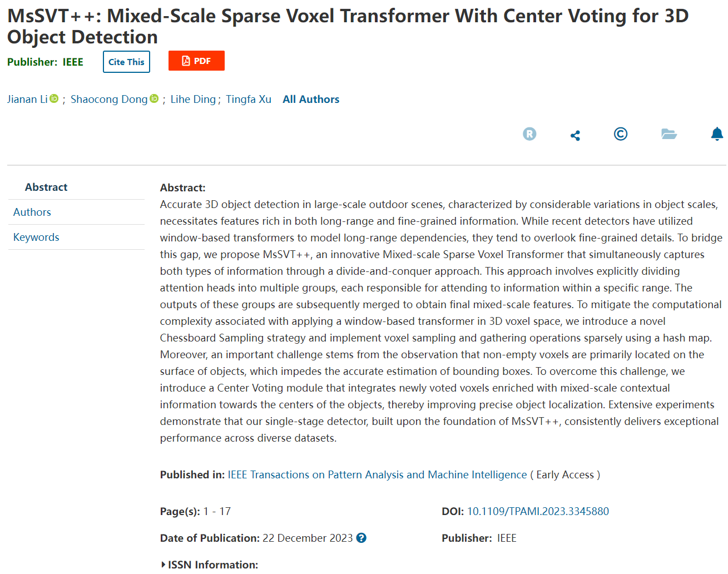Open author Jianan Li's profile link
This screenshot has width=728, height=574.
27,99
